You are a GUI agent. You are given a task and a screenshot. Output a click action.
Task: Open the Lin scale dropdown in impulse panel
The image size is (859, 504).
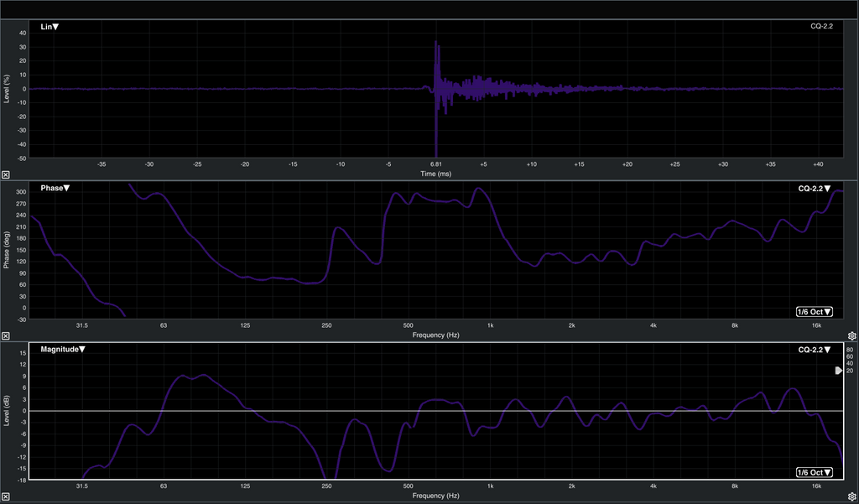[x=49, y=27]
